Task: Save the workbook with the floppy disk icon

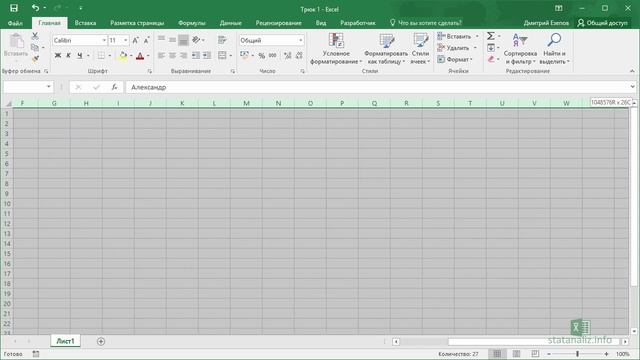Action: (14, 8)
